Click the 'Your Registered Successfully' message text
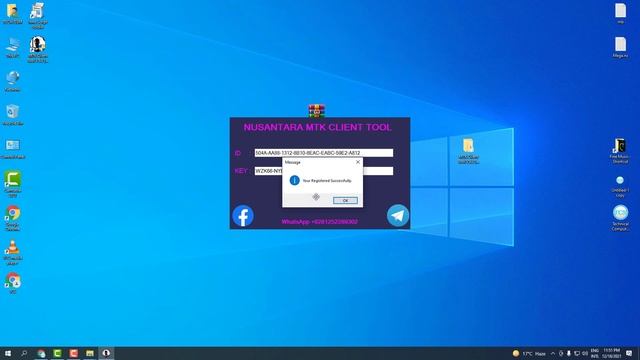Screen dimensions: 640x360 (327, 180)
